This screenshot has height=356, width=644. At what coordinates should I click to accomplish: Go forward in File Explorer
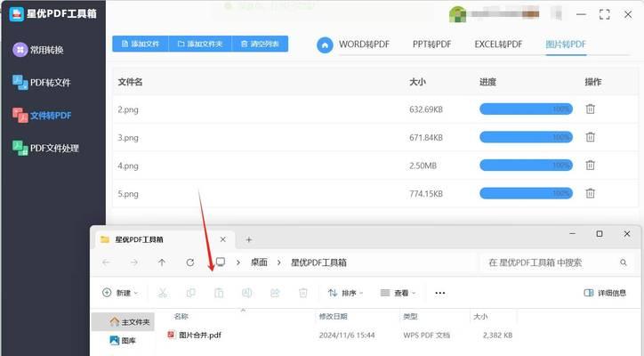[x=134, y=263]
